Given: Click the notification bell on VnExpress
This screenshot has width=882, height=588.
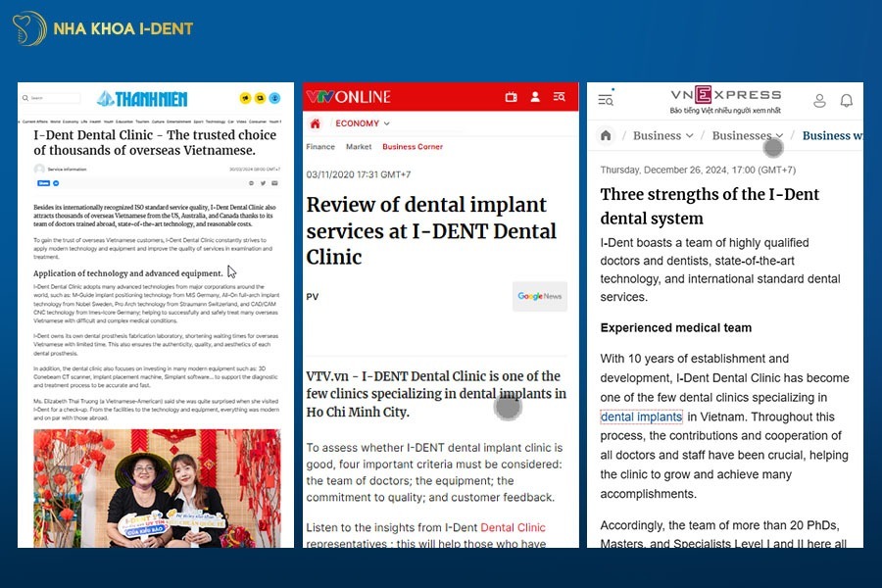Looking at the screenshot, I should click(x=847, y=100).
